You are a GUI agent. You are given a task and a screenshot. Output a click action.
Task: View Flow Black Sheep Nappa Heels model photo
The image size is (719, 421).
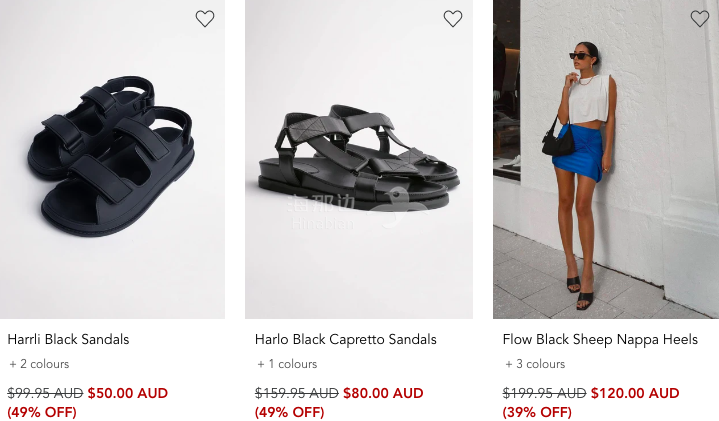(606, 159)
